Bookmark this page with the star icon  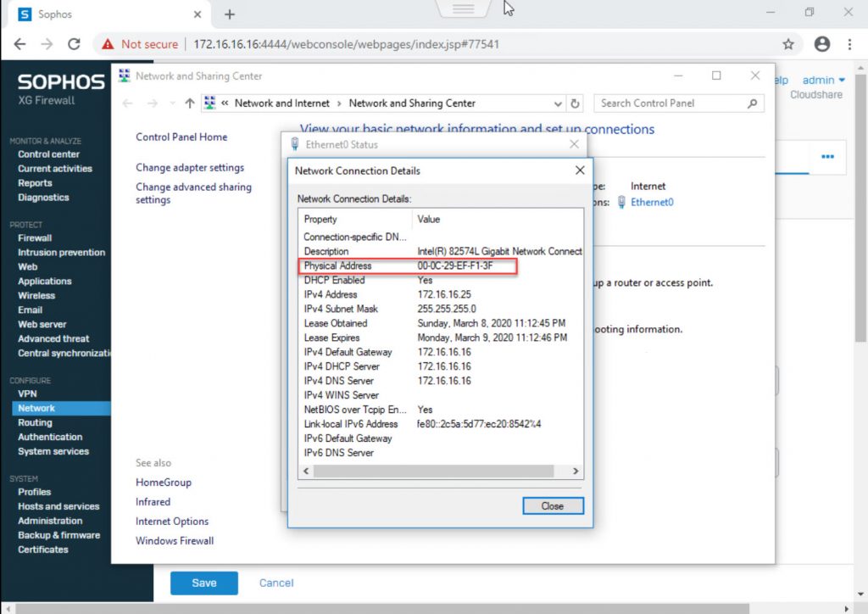pos(788,44)
